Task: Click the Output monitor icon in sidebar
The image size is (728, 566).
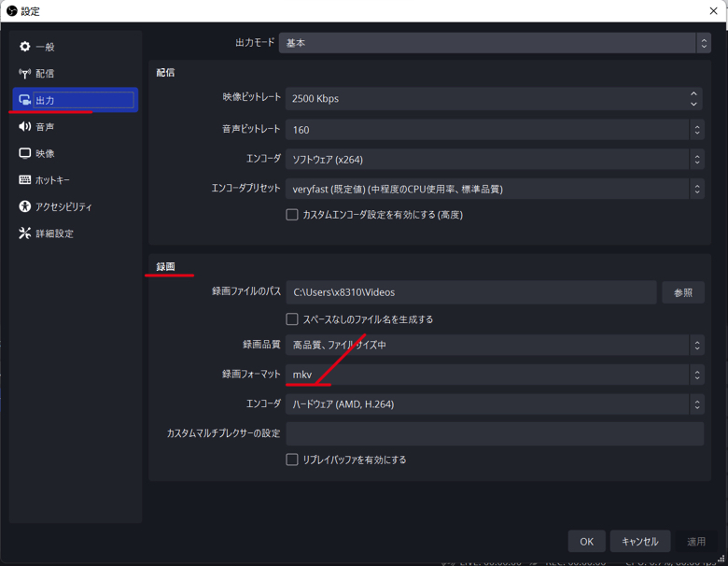Action: 24,100
